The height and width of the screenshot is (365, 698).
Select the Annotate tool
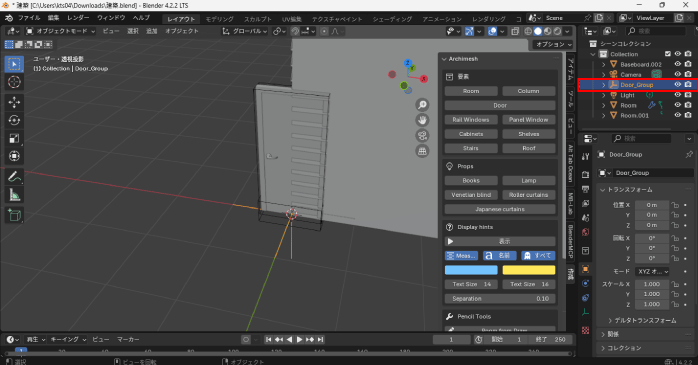point(14,177)
